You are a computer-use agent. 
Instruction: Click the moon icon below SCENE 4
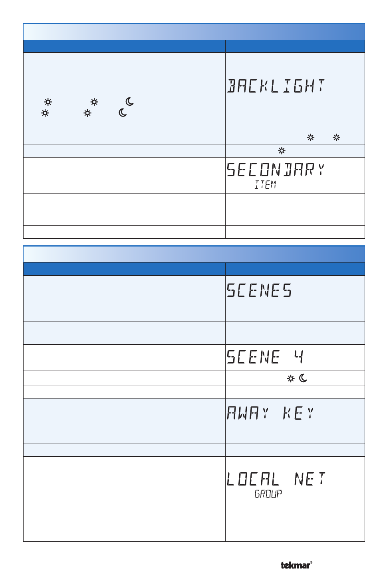coord(303,378)
